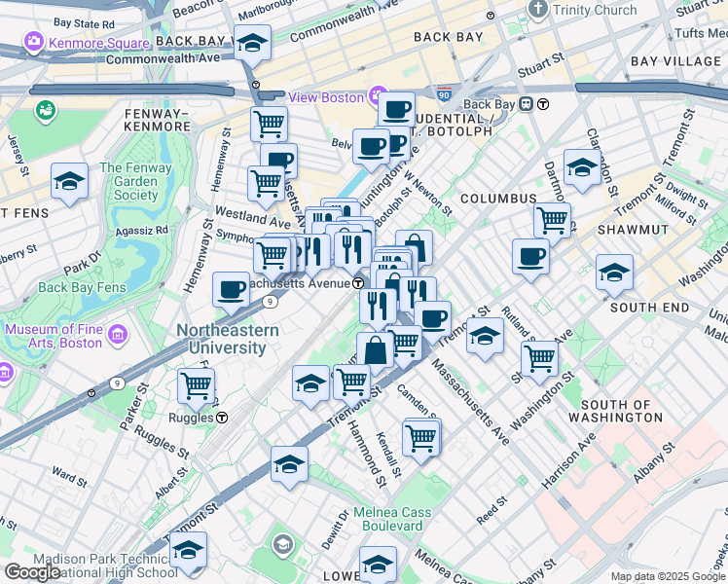
Task: Select the shopping cart marker above Ruggles station
Action: (x=197, y=386)
